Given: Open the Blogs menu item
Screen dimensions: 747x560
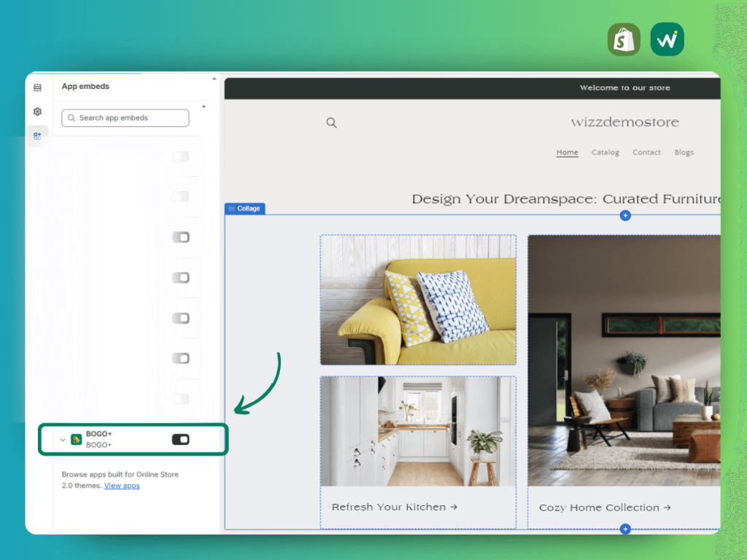Looking at the screenshot, I should (684, 152).
